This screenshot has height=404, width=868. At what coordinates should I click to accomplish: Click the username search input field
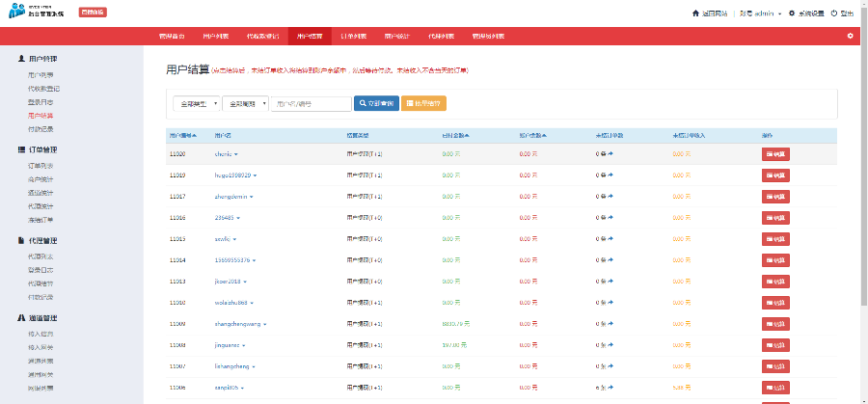coord(312,103)
